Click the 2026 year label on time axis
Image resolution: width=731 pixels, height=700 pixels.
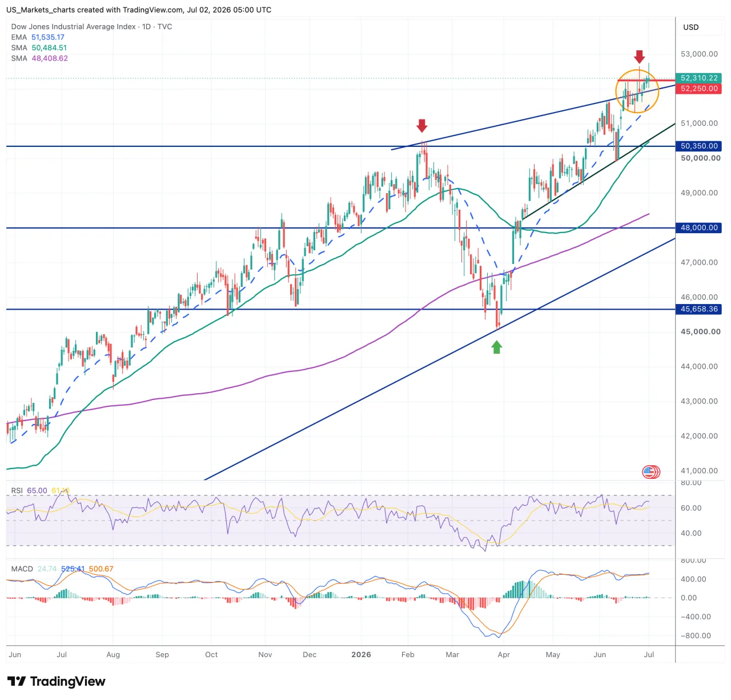(x=361, y=655)
